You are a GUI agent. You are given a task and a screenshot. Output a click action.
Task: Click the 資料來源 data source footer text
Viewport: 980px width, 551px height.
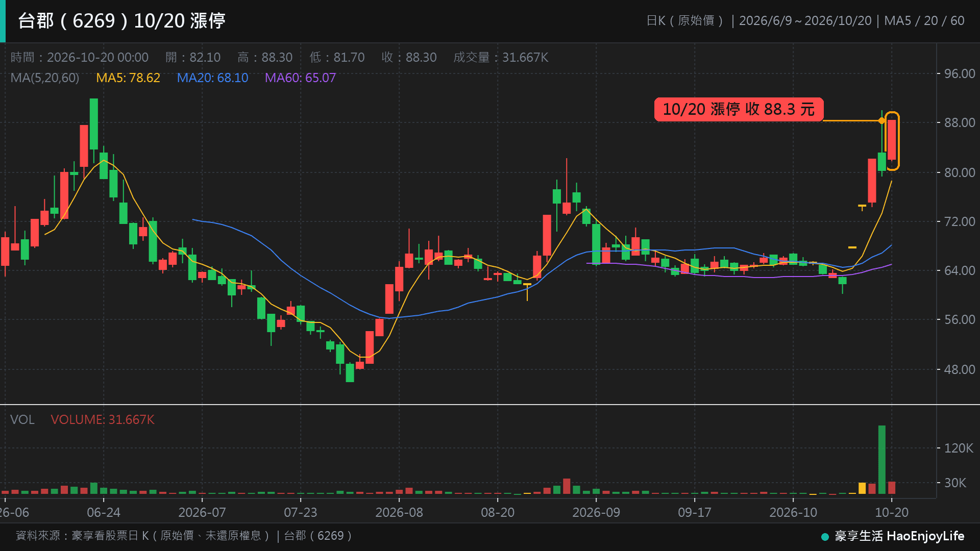click(184, 536)
